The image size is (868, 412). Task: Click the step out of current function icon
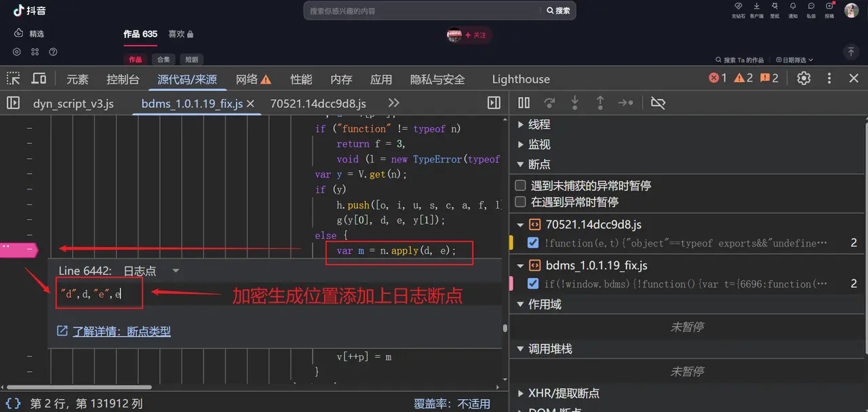coord(599,102)
